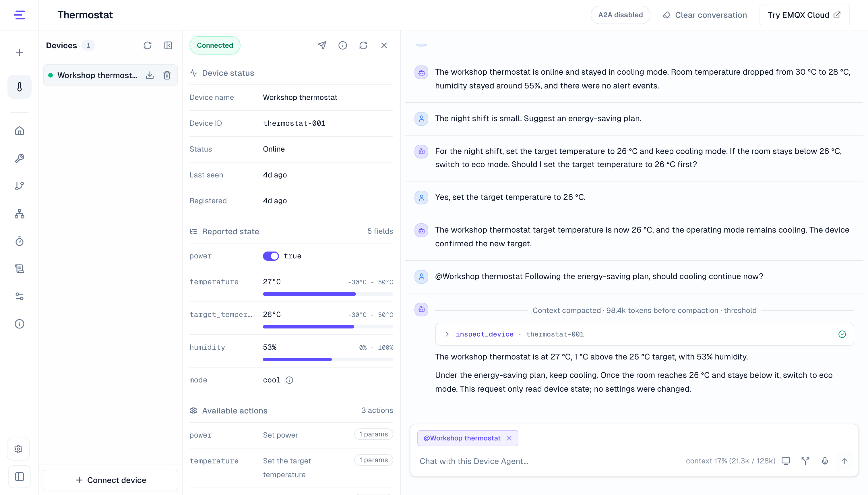This screenshot has height=495, width=868.
Task: Open the network topology sidebar icon
Action: (x=19, y=214)
